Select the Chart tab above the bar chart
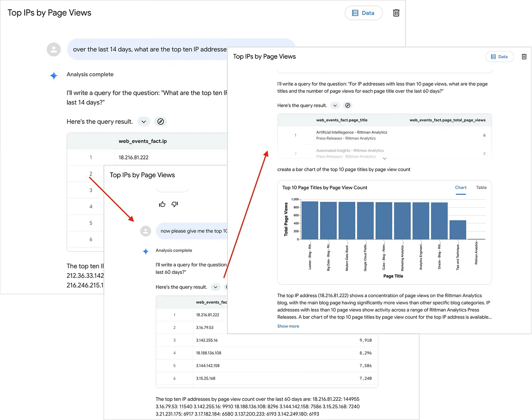Screen dimensions: 532x420 (461, 187)
